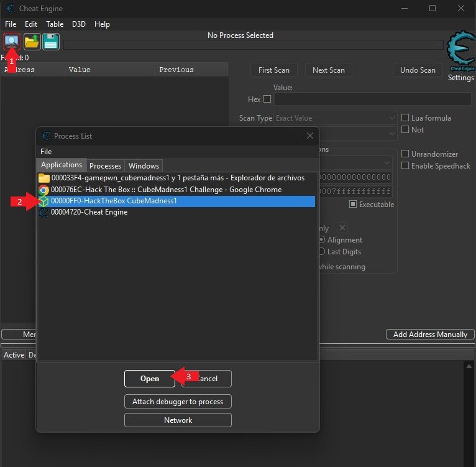Click the Undo Scan button
This screenshot has width=476, height=467.
click(x=418, y=70)
